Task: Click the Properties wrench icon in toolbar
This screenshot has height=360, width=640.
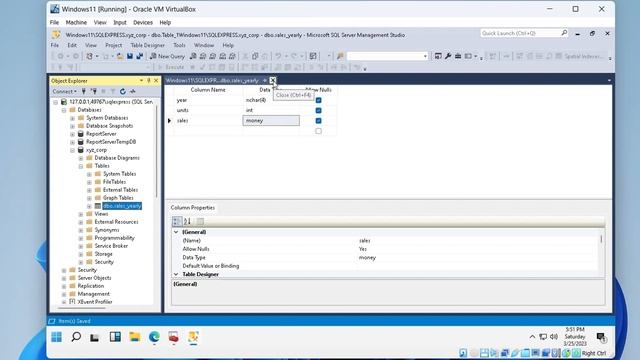Action: (x=448, y=56)
